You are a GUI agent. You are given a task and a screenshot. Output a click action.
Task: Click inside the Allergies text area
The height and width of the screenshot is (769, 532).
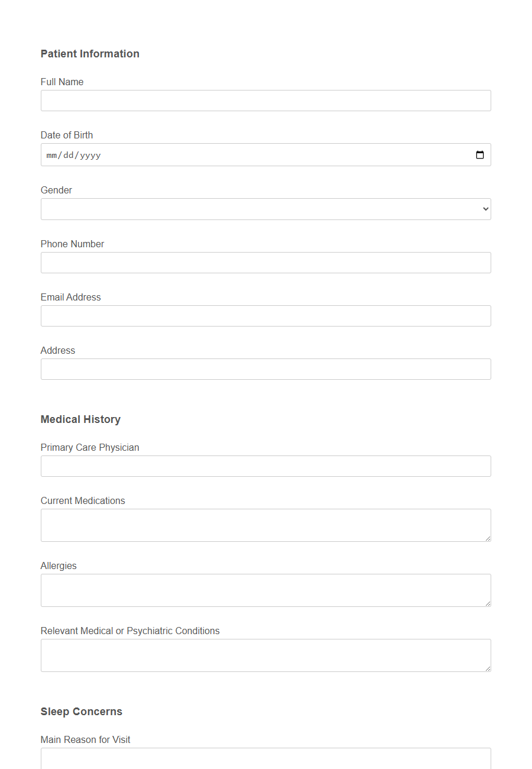265,589
